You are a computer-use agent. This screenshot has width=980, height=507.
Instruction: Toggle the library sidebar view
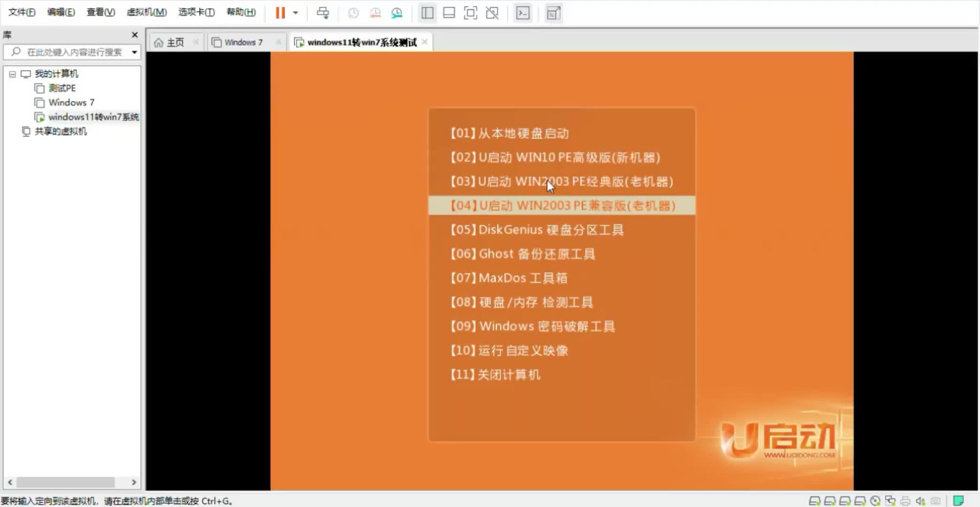(427, 13)
